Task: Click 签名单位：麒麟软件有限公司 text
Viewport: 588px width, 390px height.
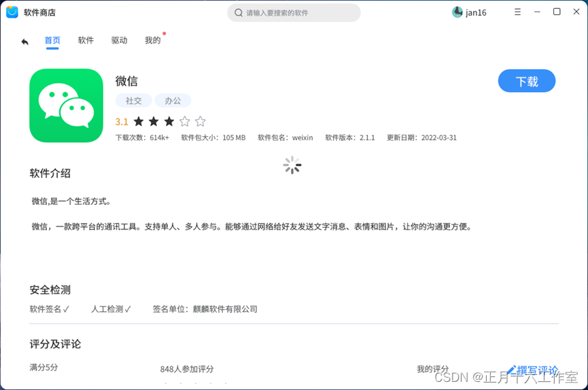Action: 205,309
